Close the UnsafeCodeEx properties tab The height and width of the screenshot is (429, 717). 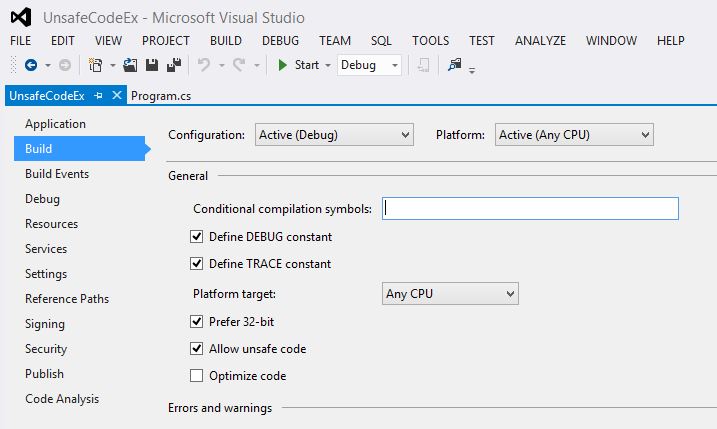coord(116,96)
